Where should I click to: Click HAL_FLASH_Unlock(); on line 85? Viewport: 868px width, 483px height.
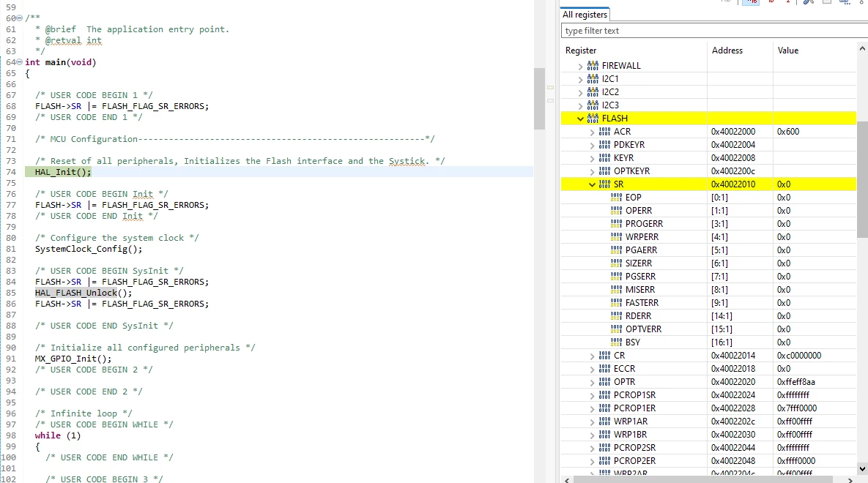coord(84,293)
